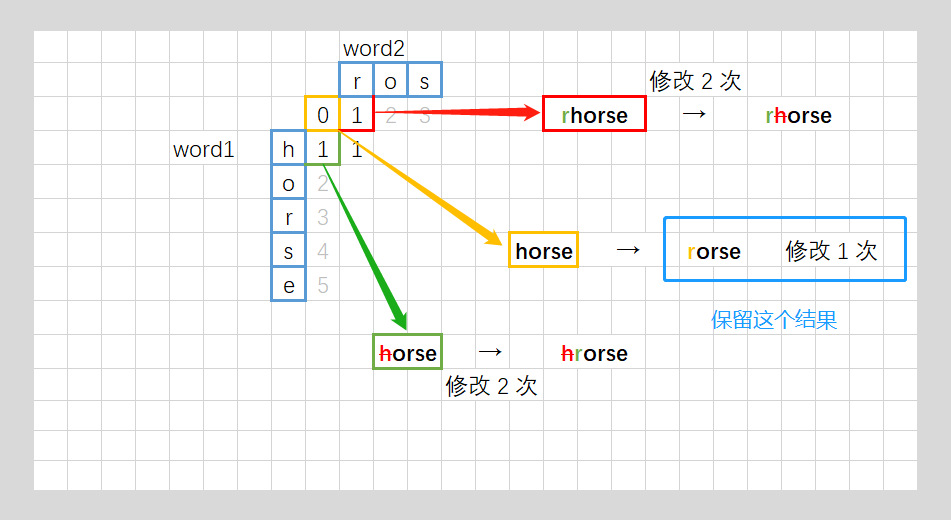
Task: Click the 'rorse' text in blue box
Action: point(714,251)
